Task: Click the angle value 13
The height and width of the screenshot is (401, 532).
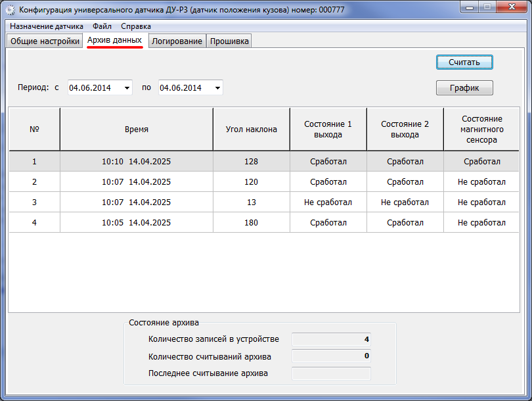Action: pyautogui.click(x=252, y=202)
